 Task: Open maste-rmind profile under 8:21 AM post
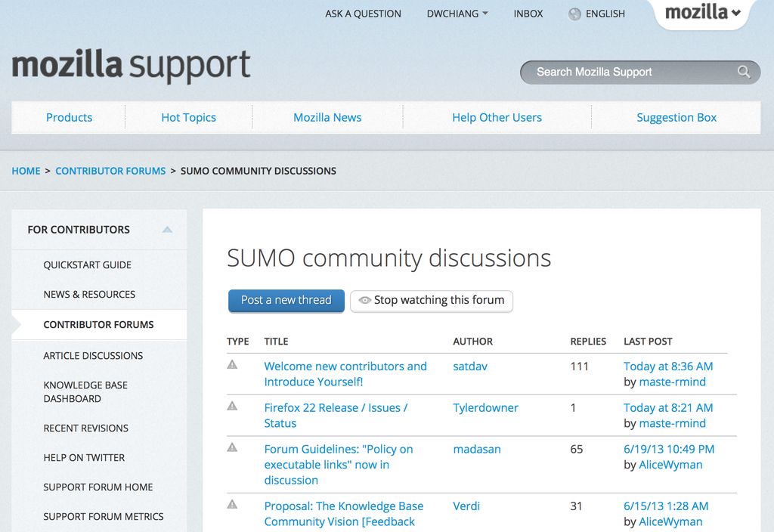tap(672, 423)
